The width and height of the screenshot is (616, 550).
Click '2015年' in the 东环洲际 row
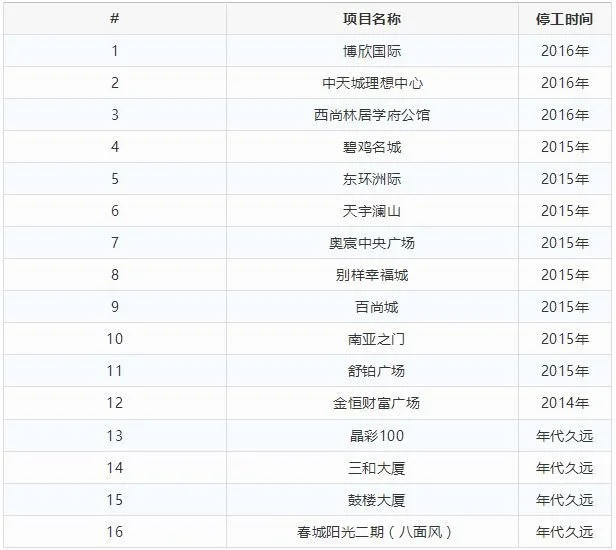pos(565,179)
